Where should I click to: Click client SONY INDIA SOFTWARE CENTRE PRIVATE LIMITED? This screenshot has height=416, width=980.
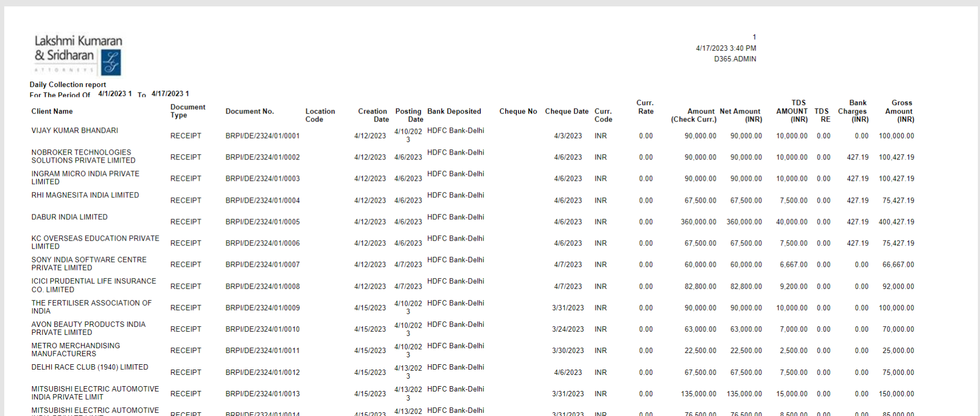tap(89, 263)
